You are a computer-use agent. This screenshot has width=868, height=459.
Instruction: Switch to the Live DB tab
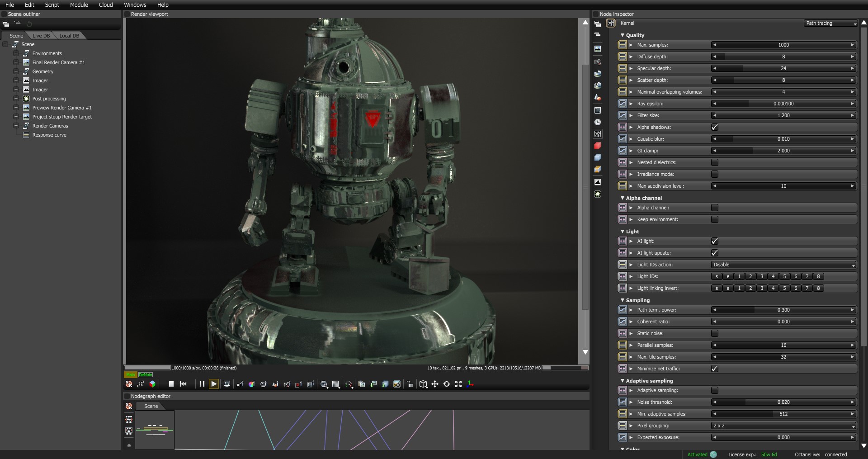click(41, 36)
